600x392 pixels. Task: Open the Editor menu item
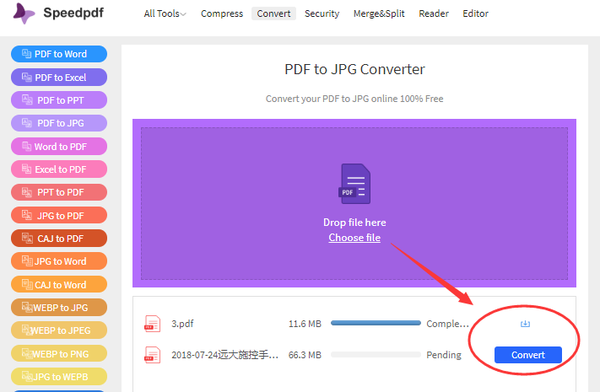coord(475,14)
